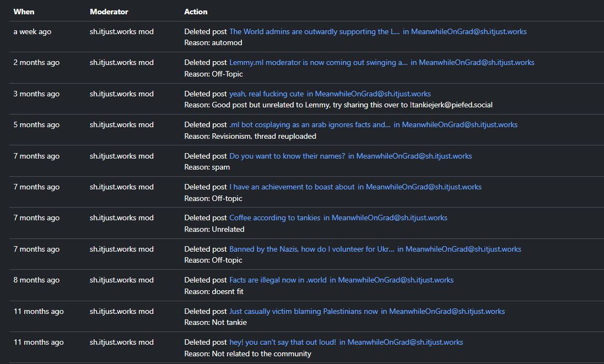Click 'I have an achievement to boast about'

click(292, 187)
